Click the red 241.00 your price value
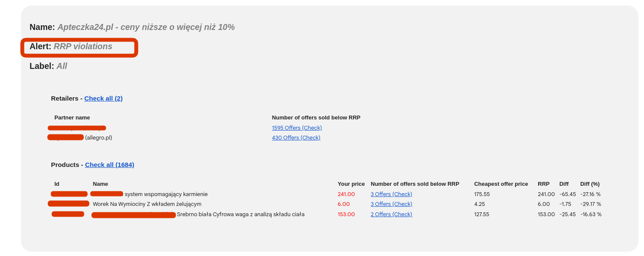Viewport: 644px width, 256px height. (346, 194)
